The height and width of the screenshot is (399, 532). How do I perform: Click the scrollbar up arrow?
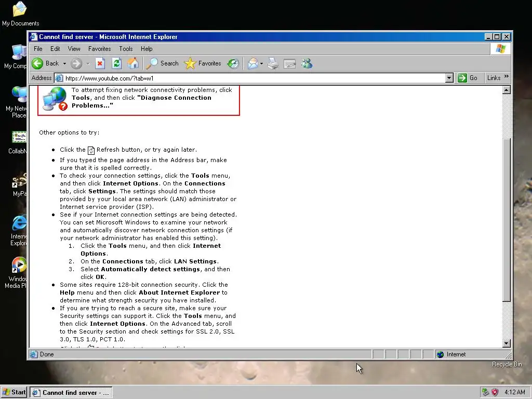(506, 90)
